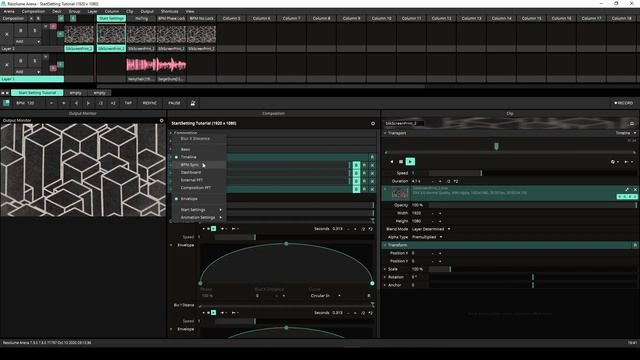Nudge tempo back with left arrow
The width and height of the screenshot is (640, 360).
click(76, 103)
